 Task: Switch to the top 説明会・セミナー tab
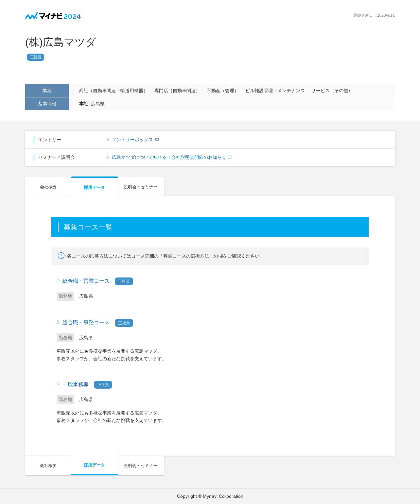pos(141,187)
